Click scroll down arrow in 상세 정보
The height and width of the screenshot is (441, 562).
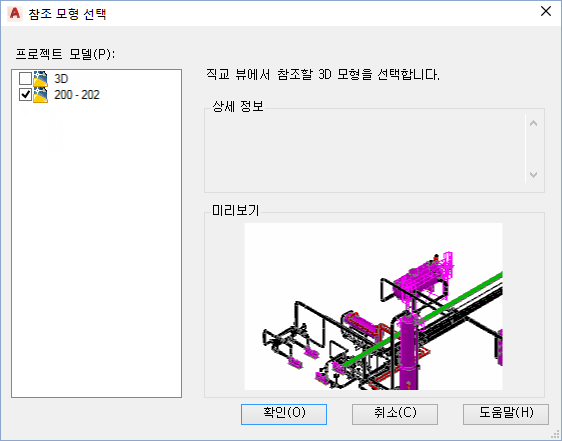click(533, 175)
